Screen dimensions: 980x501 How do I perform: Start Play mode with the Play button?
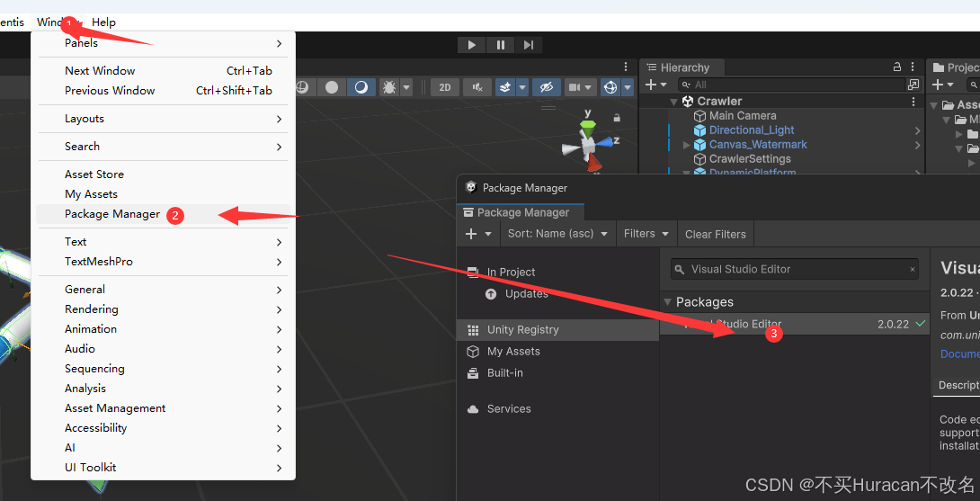coord(472,45)
